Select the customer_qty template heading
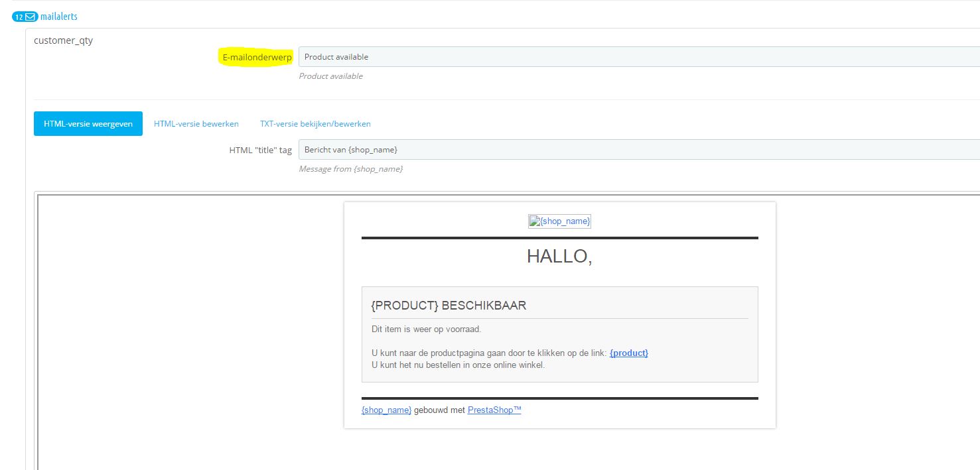The height and width of the screenshot is (470, 980). point(63,40)
